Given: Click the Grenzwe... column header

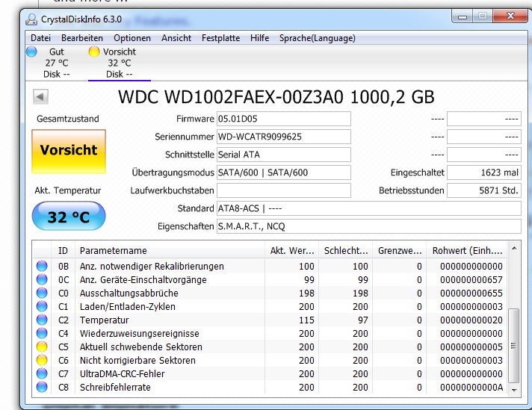Looking at the screenshot, I should click(x=400, y=251).
